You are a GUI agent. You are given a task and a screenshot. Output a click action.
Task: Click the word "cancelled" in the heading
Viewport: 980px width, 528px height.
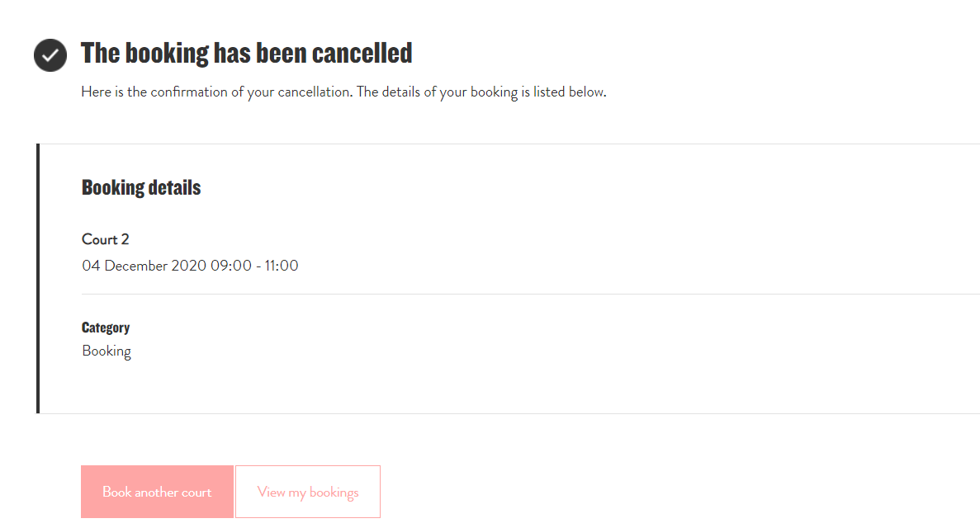(x=367, y=54)
